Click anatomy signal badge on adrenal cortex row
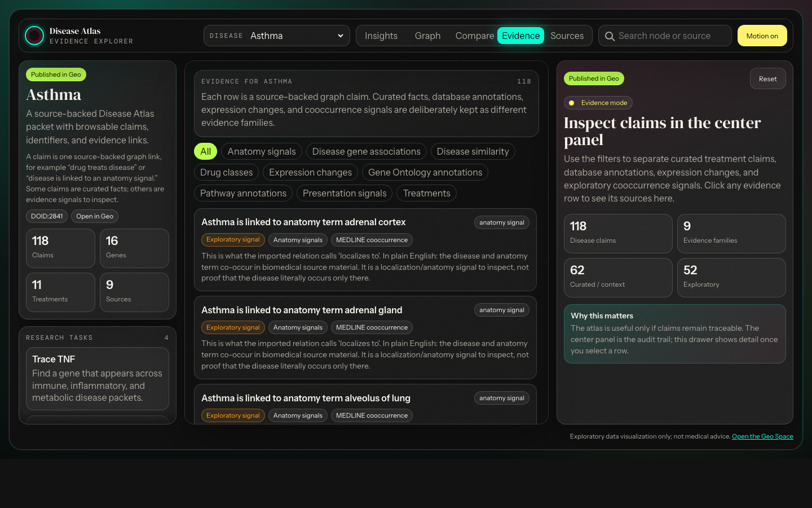The height and width of the screenshot is (508, 812). 502,222
